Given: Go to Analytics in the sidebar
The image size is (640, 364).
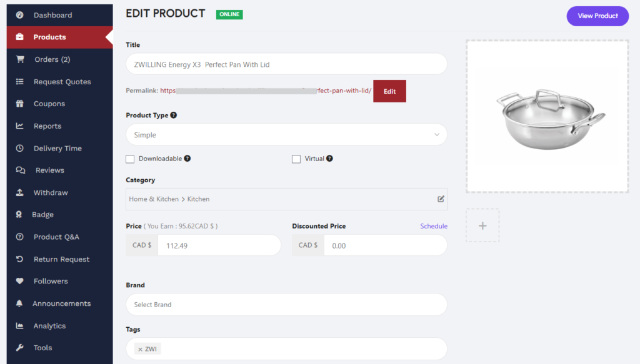Looking at the screenshot, I should pyautogui.click(x=49, y=326).
